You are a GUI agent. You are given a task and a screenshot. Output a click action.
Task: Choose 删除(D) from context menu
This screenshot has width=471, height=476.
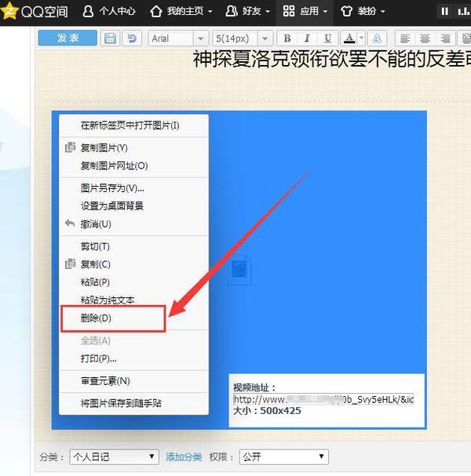click(133, 318)
